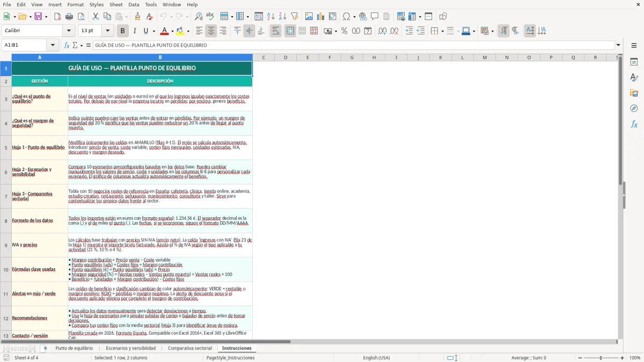Open the Data menu
The width and height of the screenshot is (644, 362).
[x=134, y=4]
